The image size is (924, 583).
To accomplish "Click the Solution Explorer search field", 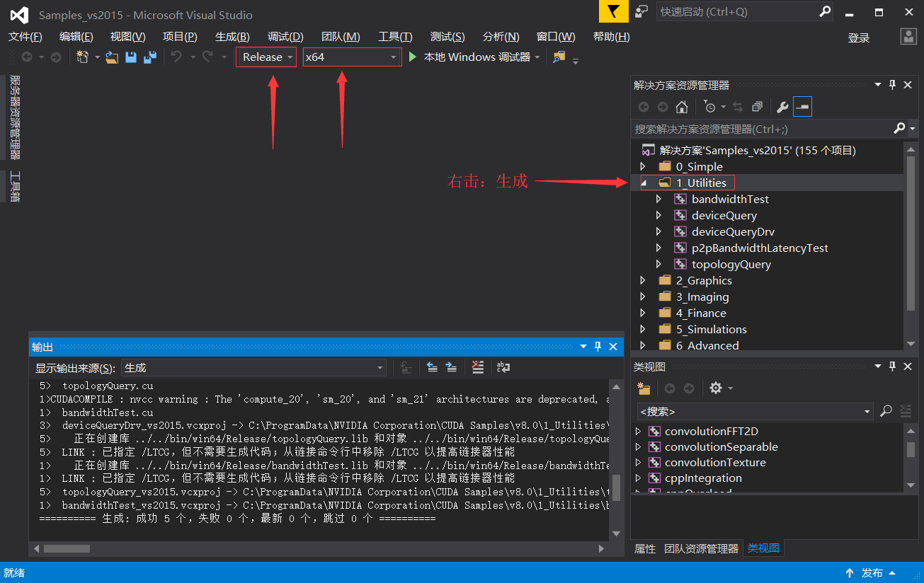I will [x=761, y=129].
